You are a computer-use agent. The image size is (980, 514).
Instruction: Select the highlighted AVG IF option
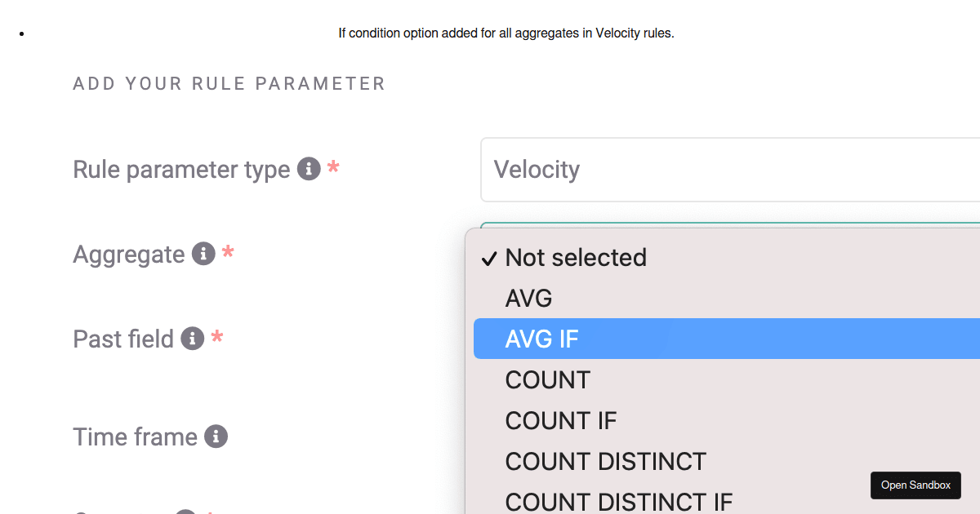point(542,339)
